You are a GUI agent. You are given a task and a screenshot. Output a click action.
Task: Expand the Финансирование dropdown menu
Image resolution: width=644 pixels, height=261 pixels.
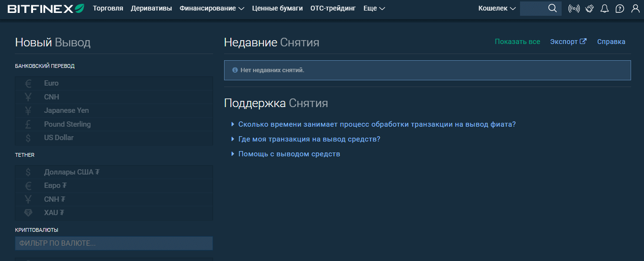(212, 8)
